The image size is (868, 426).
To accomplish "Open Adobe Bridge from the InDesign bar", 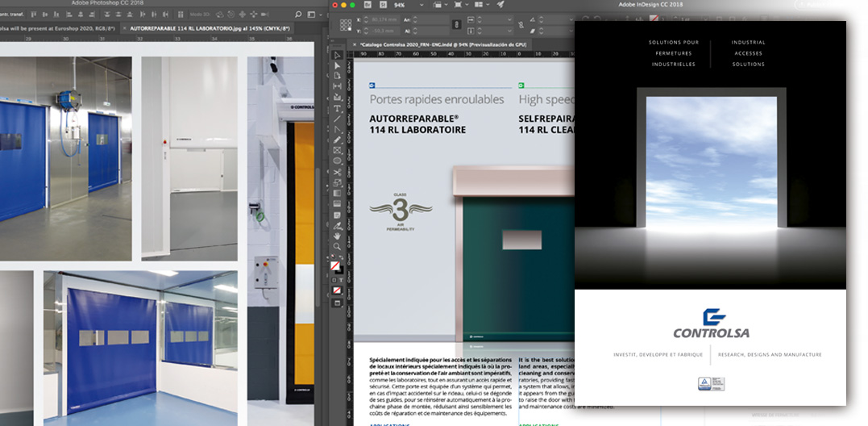I will [x=368, y=5].
